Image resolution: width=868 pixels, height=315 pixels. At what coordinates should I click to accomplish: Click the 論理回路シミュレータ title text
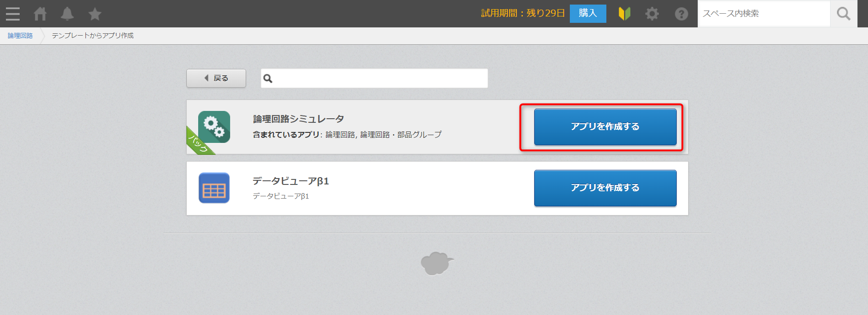tap(299, 119)
